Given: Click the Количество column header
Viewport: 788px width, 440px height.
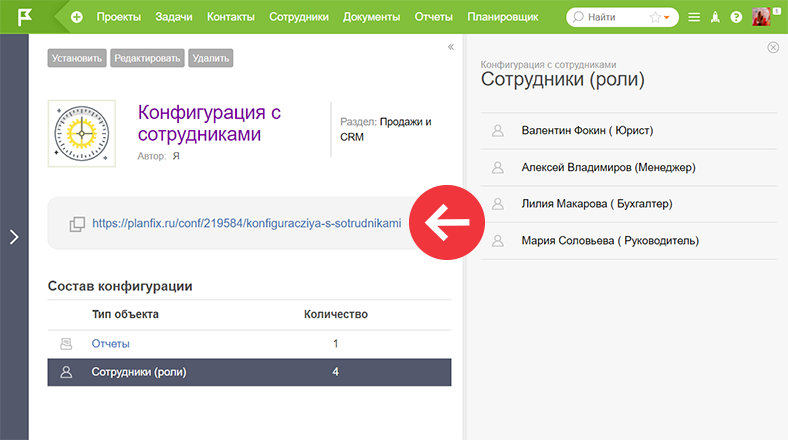Looking at the screenshot, I should coord(336,314).
